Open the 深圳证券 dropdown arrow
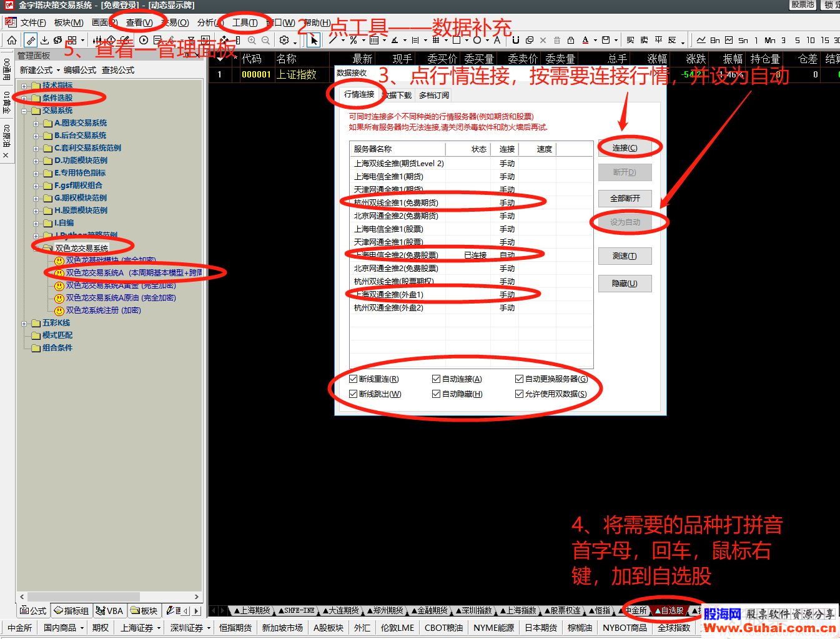The image size is (840, 639). click(x=209, y=628)
